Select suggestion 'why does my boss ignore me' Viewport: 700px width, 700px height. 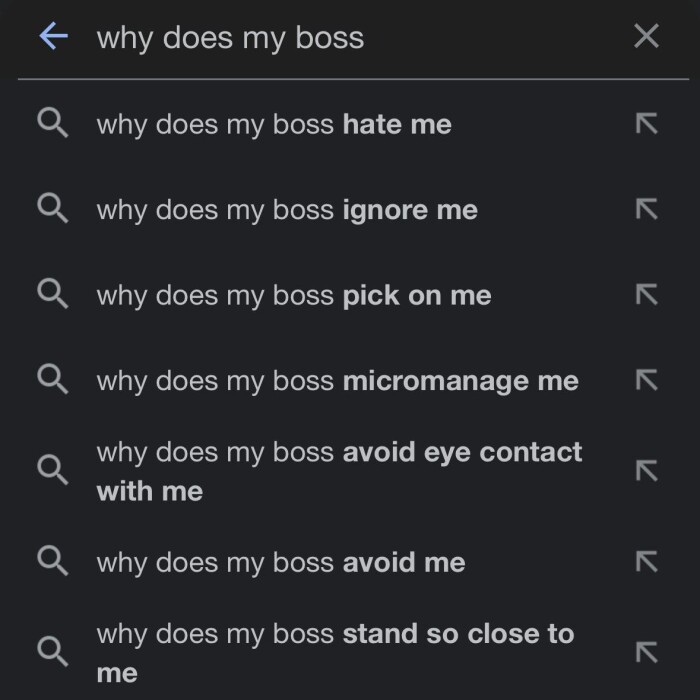pos(287,210)
